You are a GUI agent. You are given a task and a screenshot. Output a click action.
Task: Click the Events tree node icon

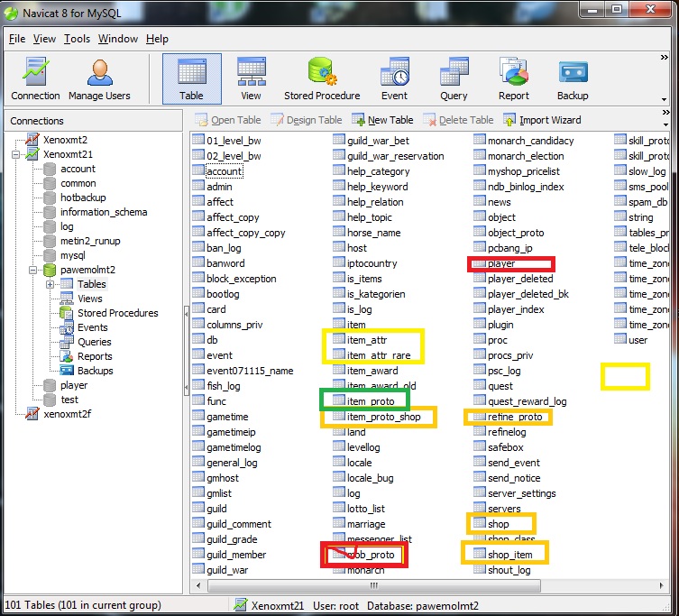[x=67, y=327]
